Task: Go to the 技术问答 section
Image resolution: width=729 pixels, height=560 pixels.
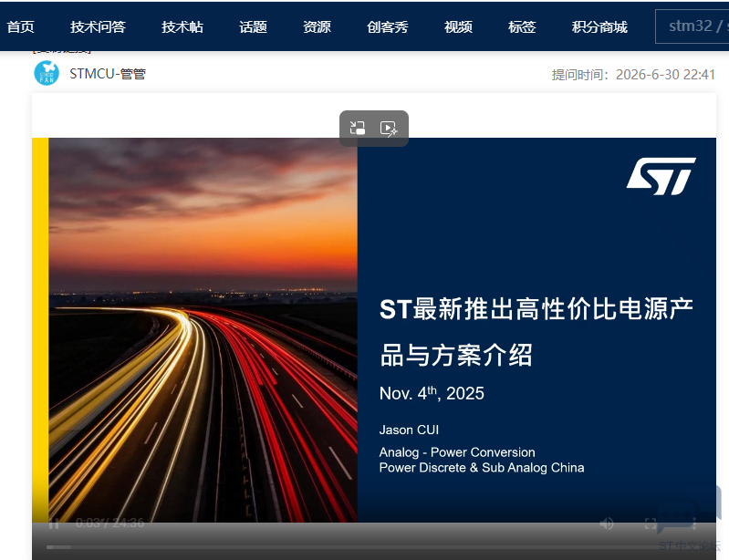Action: click(99, 27)
